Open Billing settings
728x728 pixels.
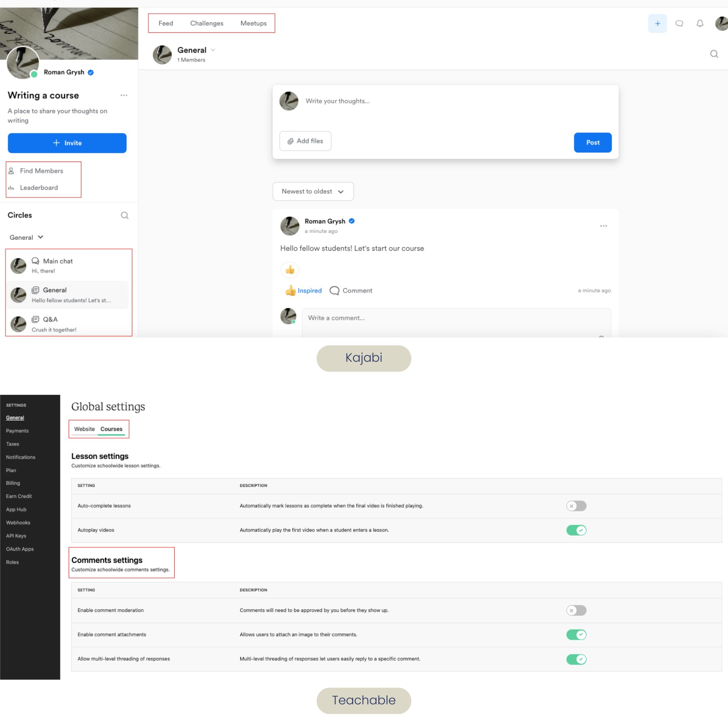[13, 483]
